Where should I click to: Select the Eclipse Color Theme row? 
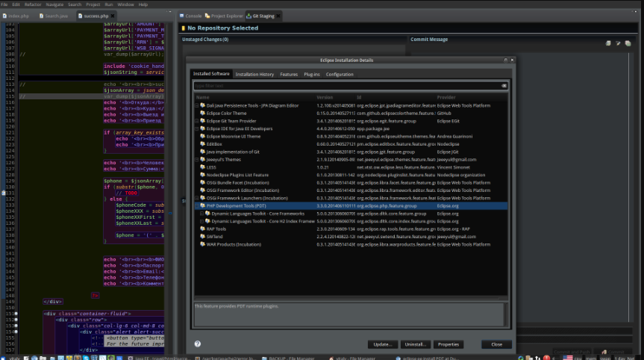pos(351,113)
